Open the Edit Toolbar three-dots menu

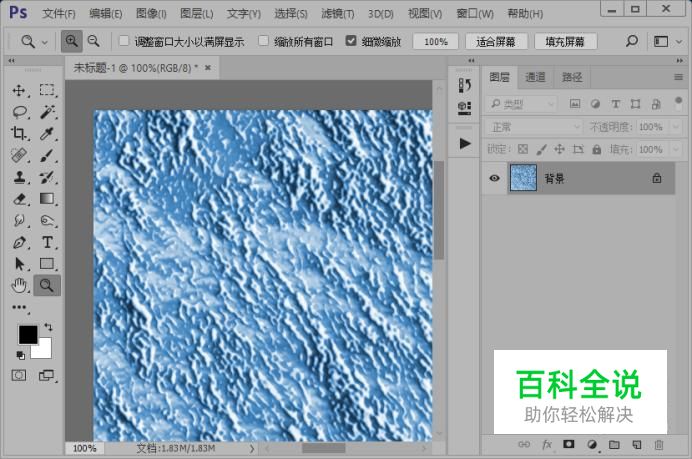click(x=19, y=307)
